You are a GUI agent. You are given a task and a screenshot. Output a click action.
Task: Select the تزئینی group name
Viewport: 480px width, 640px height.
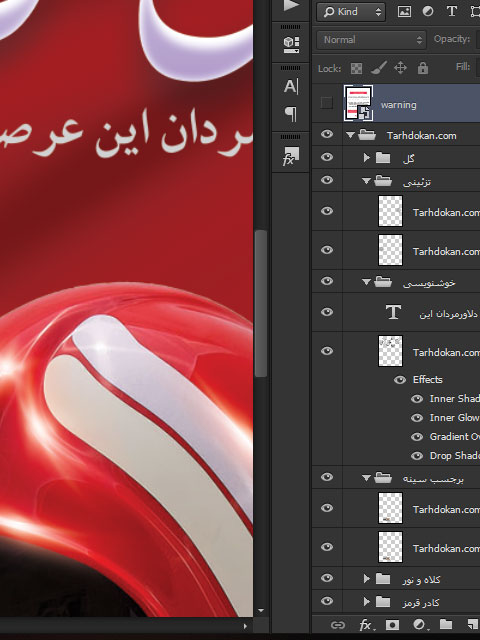(417, 182)
